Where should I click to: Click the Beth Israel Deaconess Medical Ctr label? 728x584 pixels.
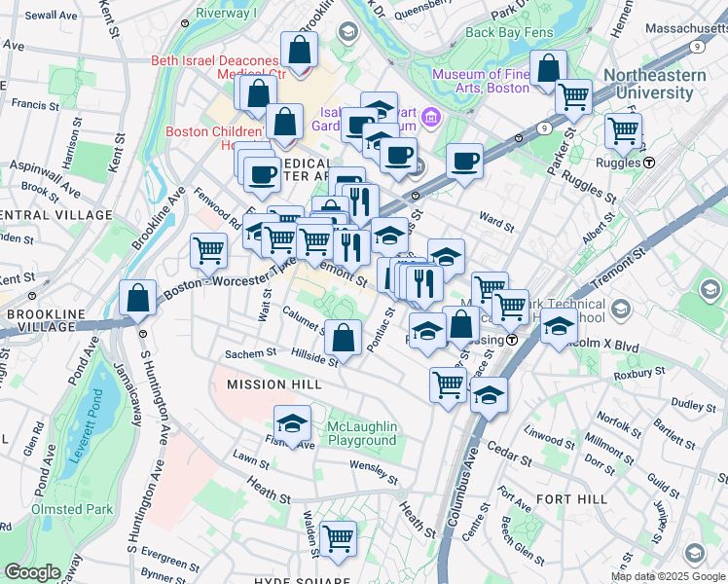point(216,67)
